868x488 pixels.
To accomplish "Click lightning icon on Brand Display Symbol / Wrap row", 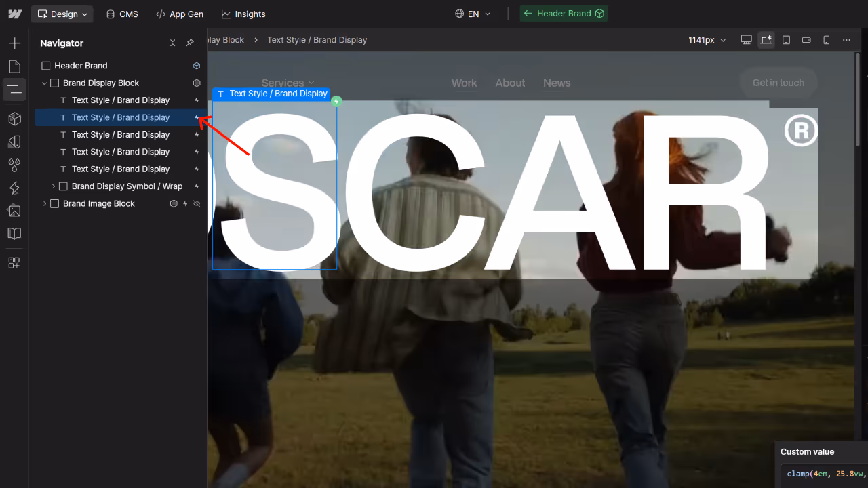I will 197,186.
